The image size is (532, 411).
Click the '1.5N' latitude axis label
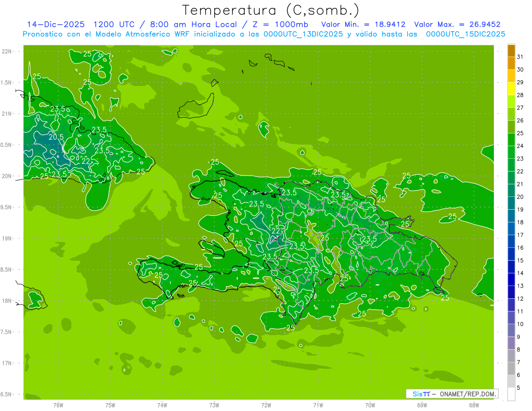tap(6, 82)
